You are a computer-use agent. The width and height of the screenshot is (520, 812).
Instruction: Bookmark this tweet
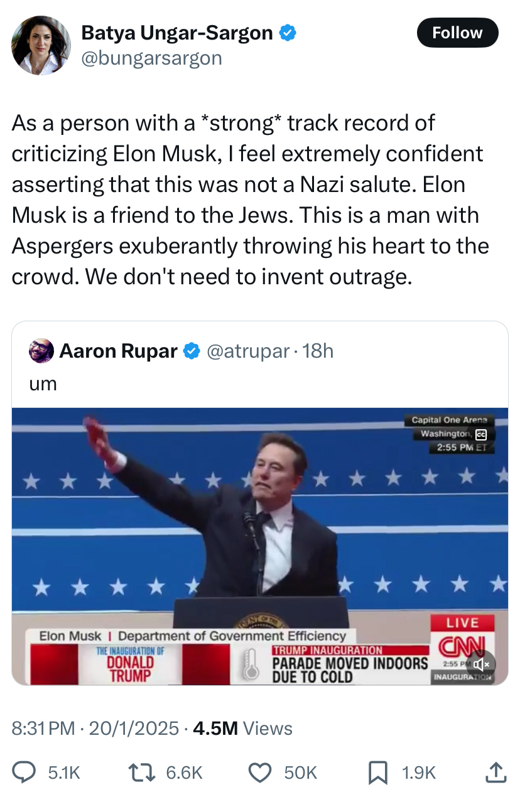(377, 772)
